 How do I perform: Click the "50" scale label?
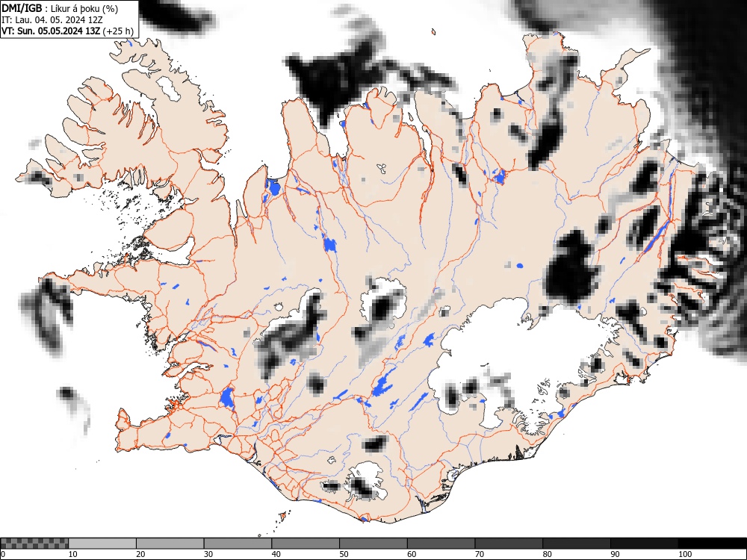(x=344, y=554)
